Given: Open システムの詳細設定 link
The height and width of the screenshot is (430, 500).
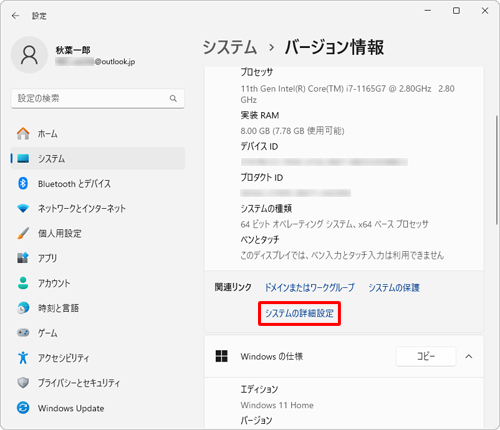Looking at the screenshot, I should point(299,313).
